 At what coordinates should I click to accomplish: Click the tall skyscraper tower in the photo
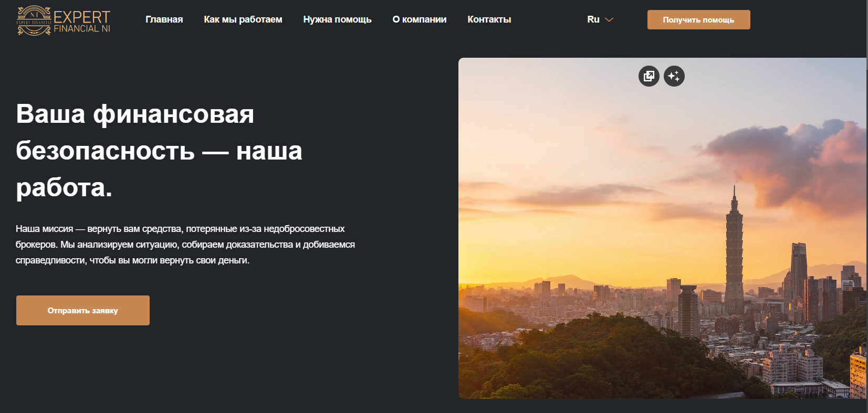(734, 252)
